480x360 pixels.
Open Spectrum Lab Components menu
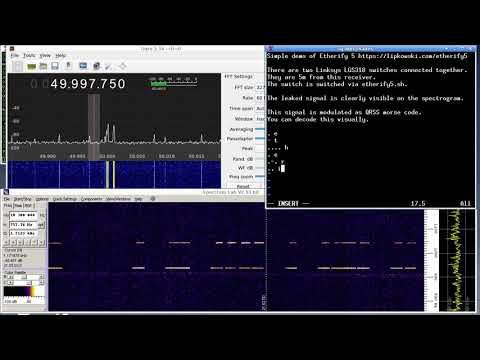[92, 199]
